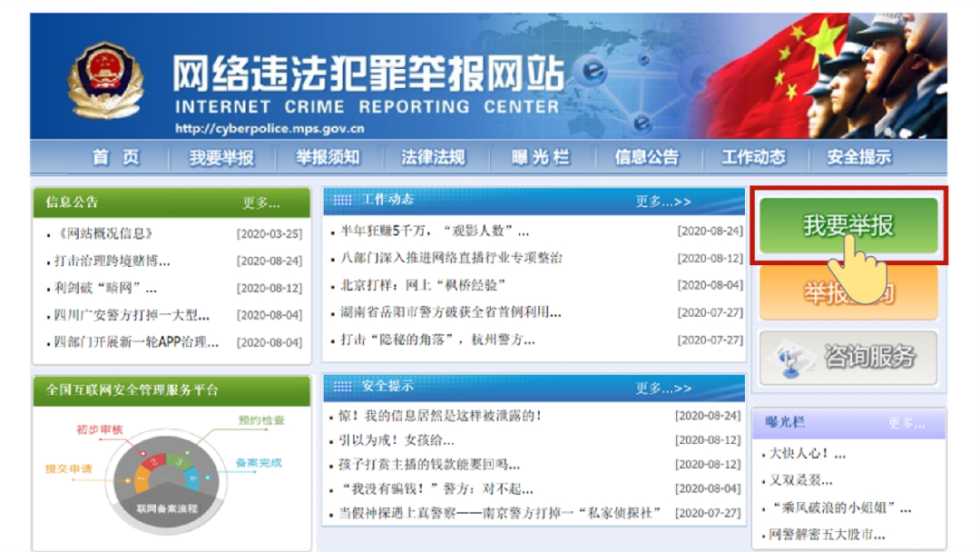Open the gray 咨询服务 button
980x552 pixels.
[848, 358]
